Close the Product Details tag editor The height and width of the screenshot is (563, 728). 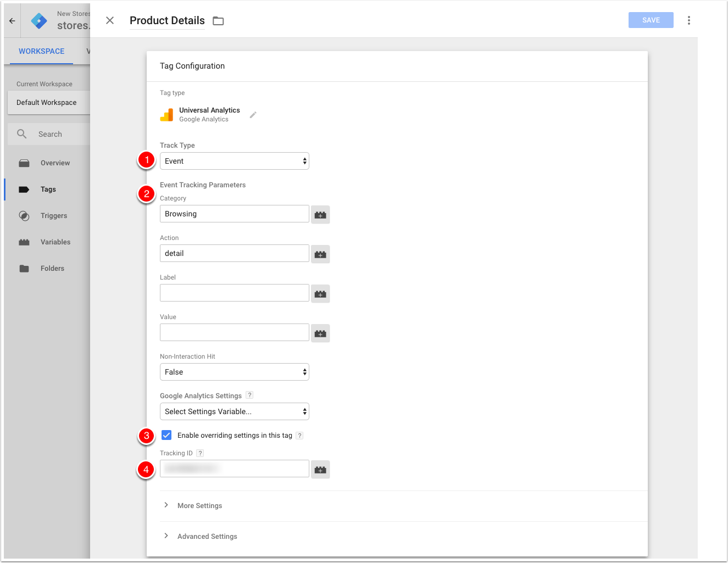tap(110, 20)
